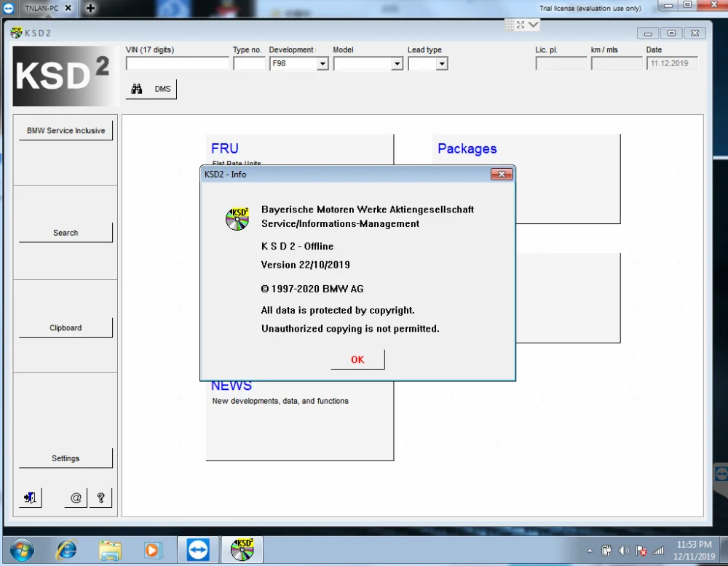Expand the Development dropdown showing F98

(323, 63)
